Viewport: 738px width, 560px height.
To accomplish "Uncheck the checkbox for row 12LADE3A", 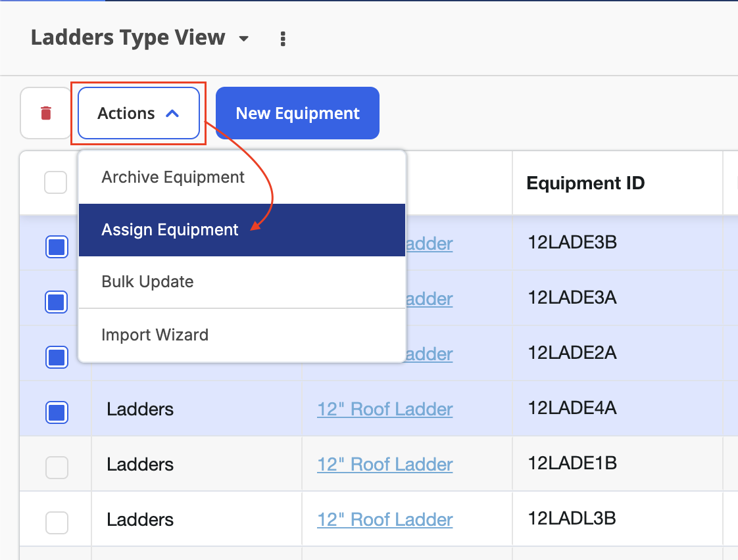I will (57, 302).
